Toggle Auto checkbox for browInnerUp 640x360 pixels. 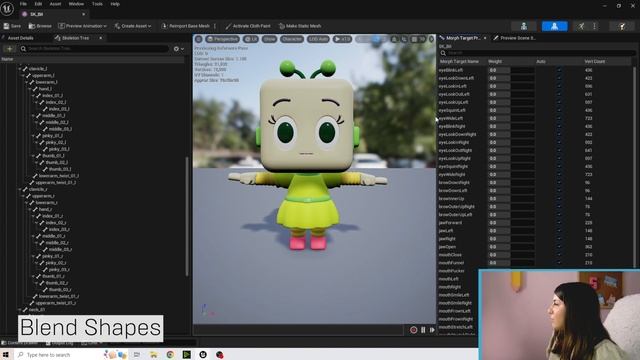pos(559,199)
